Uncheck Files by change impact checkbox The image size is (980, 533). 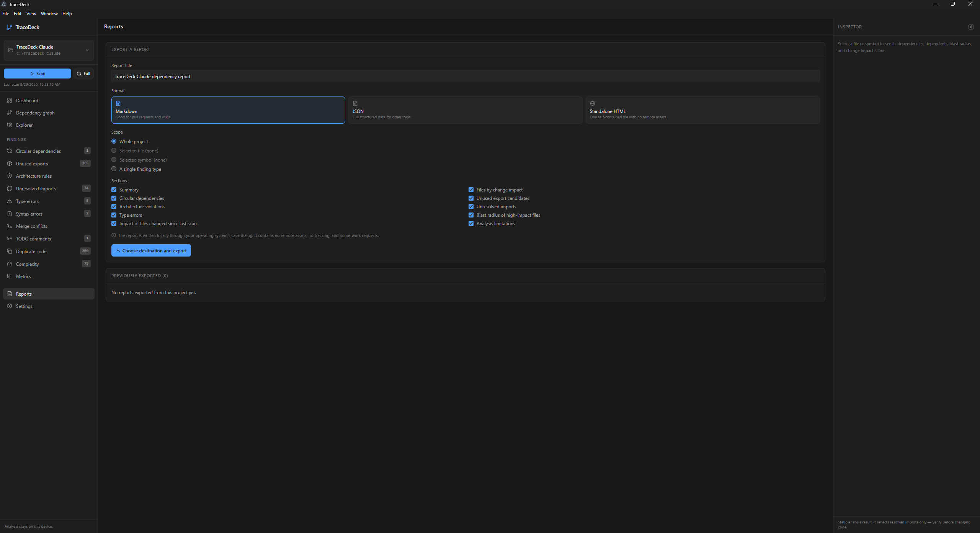coord(471,190)
